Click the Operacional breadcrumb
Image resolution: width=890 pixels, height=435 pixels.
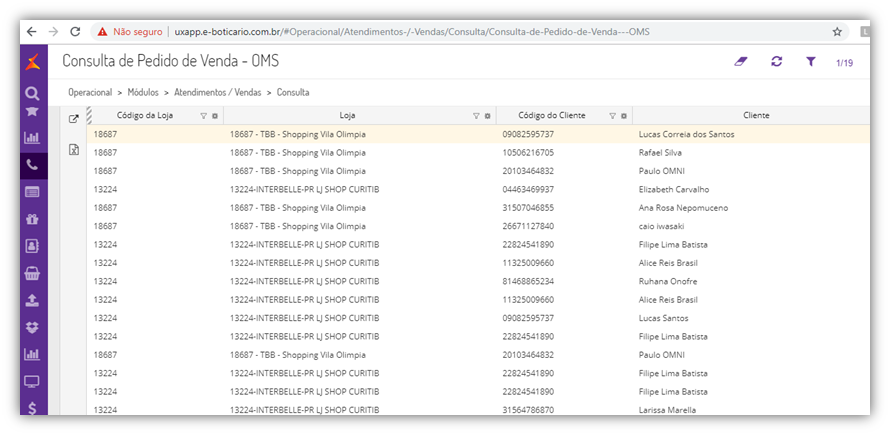(90, 92)
